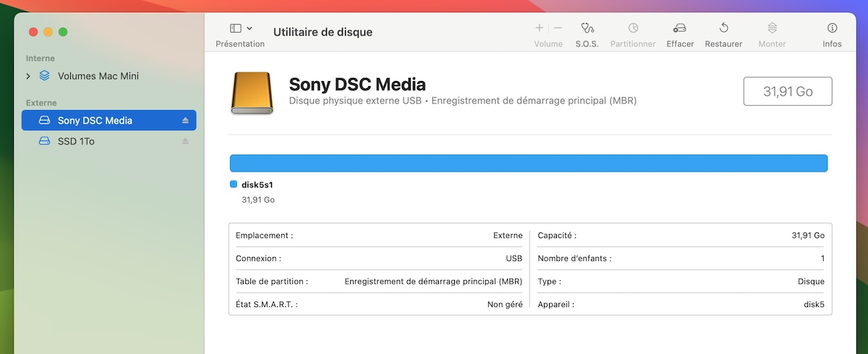Click the 31,91 Go size under disk5s1

258,200
